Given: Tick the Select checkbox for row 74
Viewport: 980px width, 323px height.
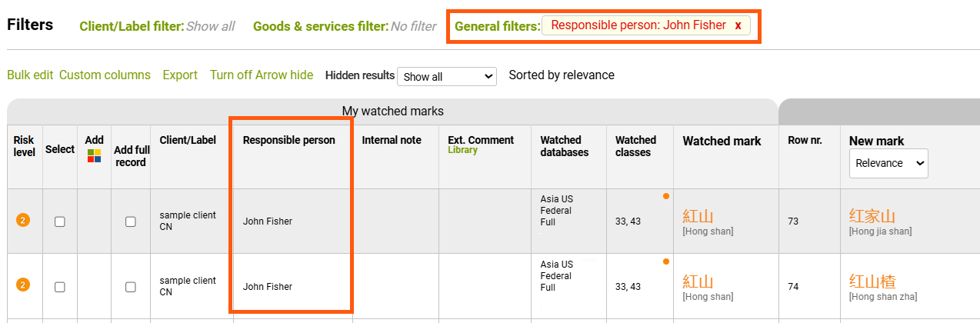Looking at the screenshot, I should tap(60, 287).
